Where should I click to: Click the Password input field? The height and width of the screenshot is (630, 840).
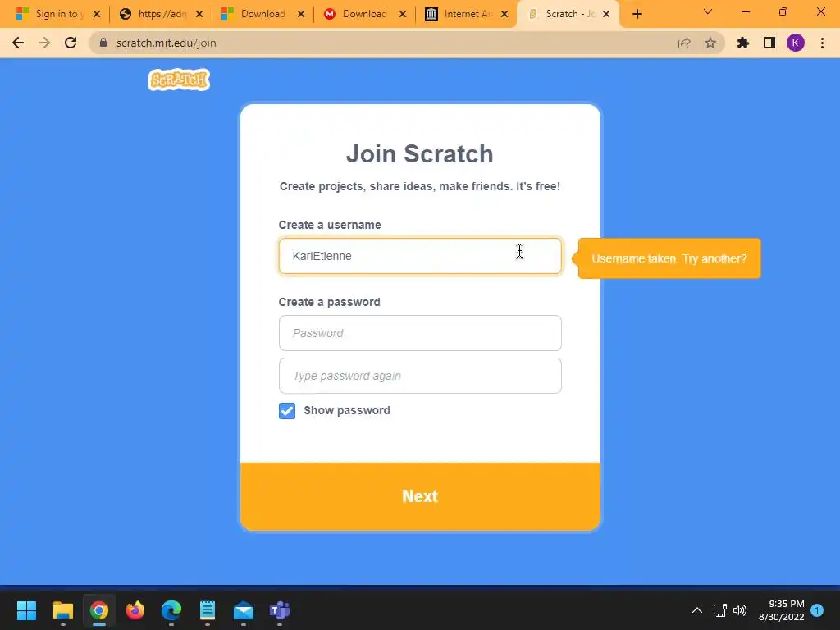(420, 333)
